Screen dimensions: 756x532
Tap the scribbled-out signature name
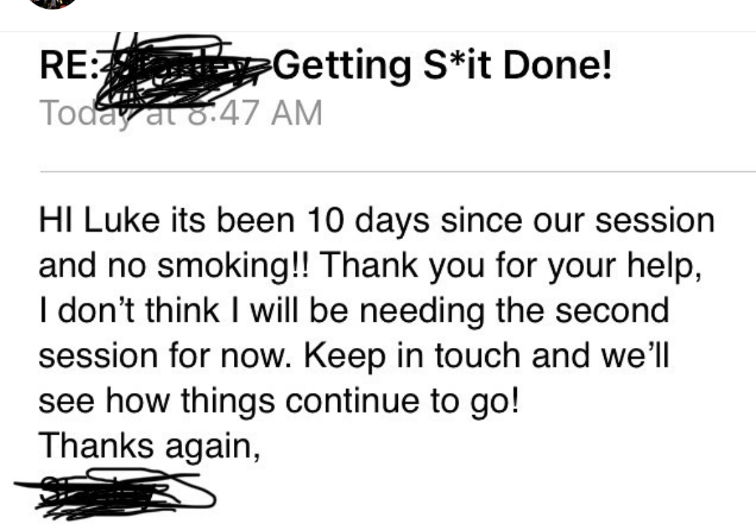click(x=116, y=494)
